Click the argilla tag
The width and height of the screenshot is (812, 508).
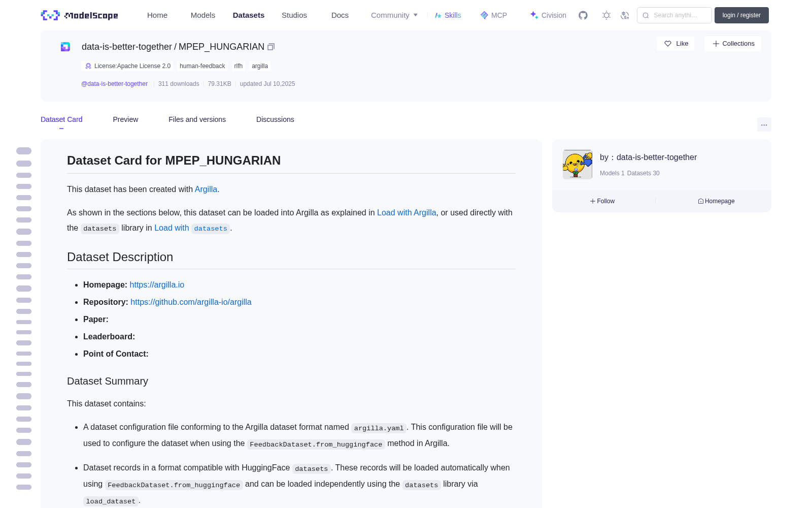(260, 66)
